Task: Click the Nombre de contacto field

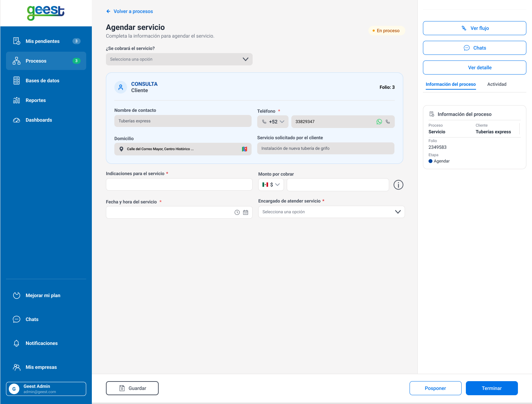Action: coord(183,121)
